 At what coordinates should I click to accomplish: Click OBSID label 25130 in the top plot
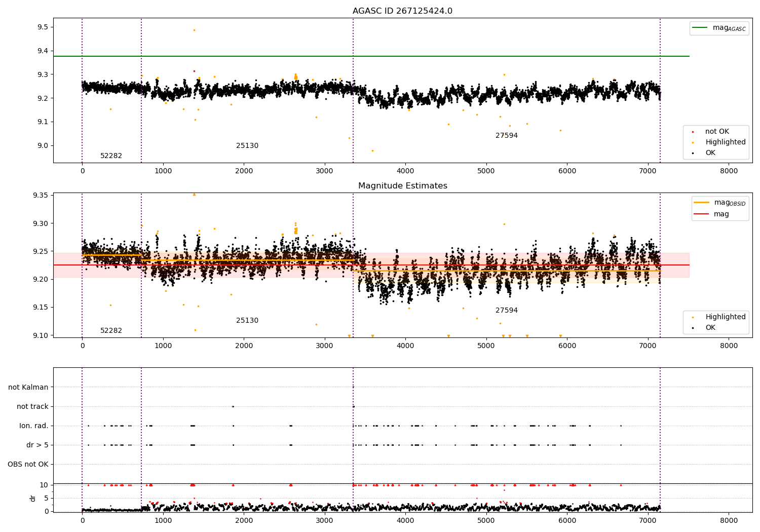coord(247,146)
